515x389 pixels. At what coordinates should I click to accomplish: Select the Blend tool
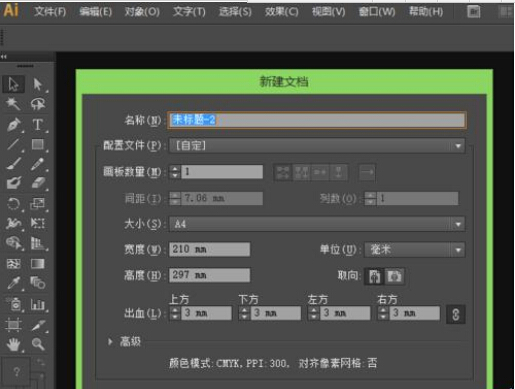click(38, 283)
